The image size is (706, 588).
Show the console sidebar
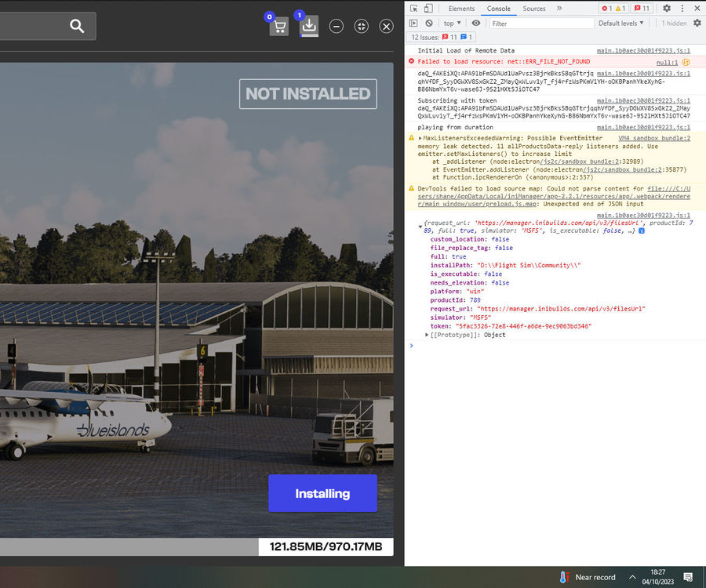pyautogui.click(x=413, y=24)
